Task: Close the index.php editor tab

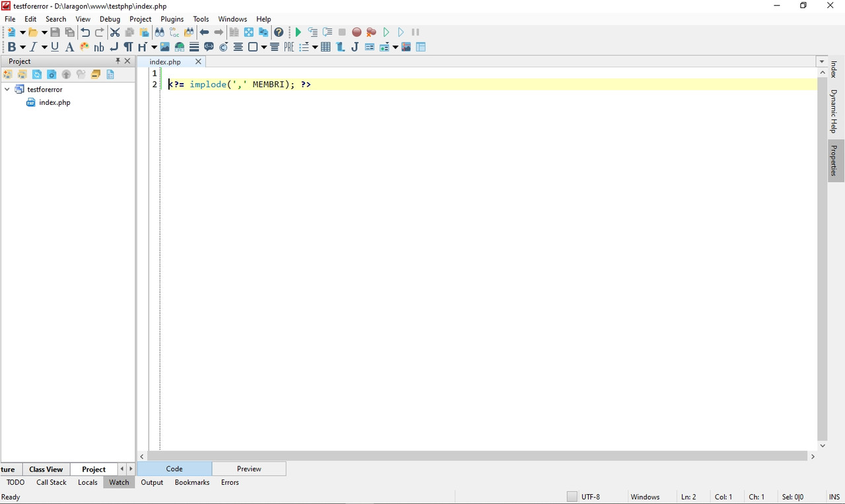Action: [198, 61]
